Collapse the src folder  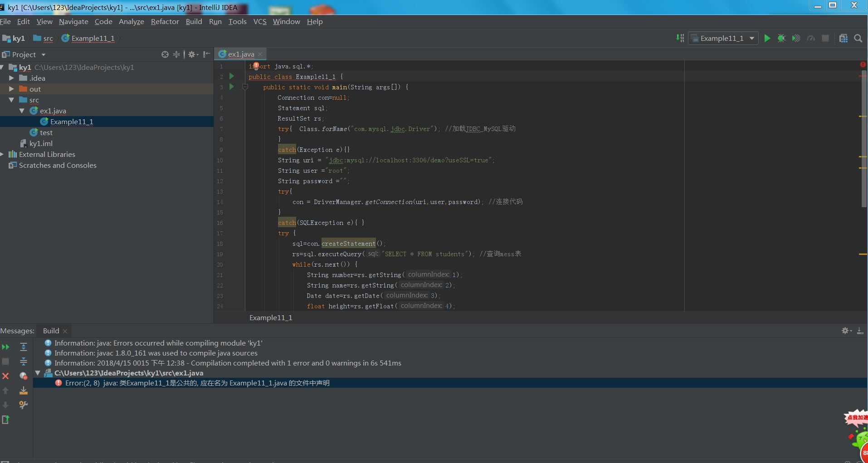[12, 100]
